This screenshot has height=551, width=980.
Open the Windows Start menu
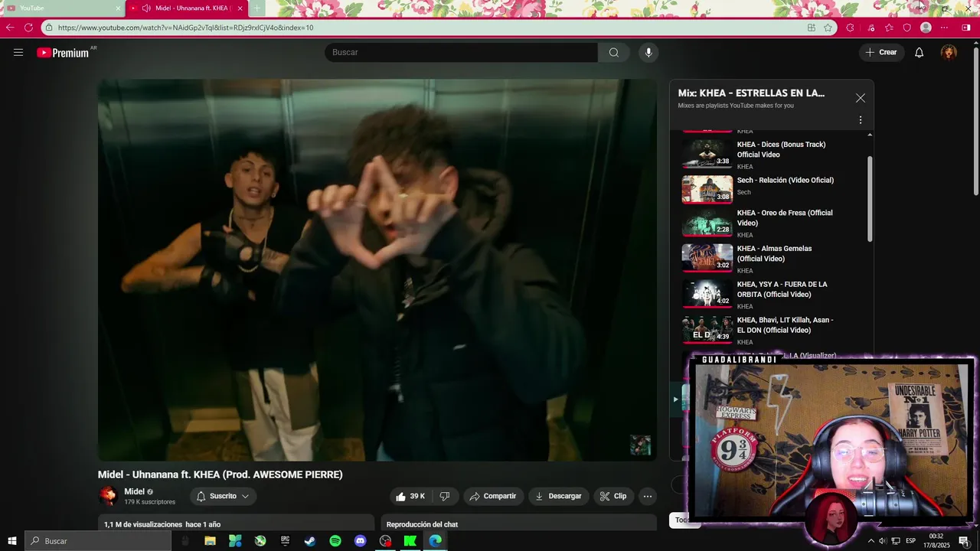[12, 541]
